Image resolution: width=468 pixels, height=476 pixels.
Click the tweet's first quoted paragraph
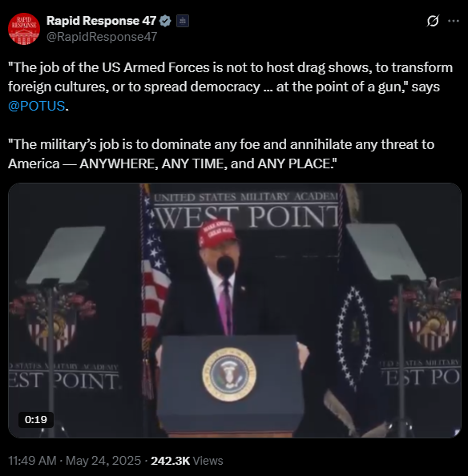pyautogui.click(x=231, y=87)
